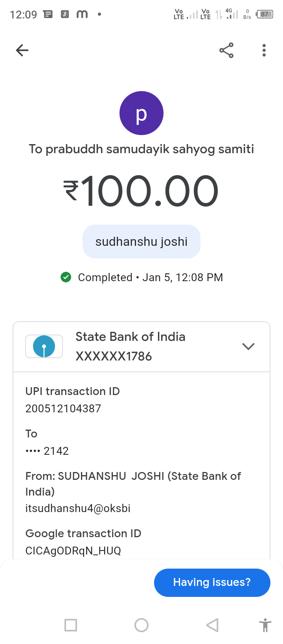Tap the battery indicator in the status bar
This screenshot has width=283, height=644.
[265, 15]
